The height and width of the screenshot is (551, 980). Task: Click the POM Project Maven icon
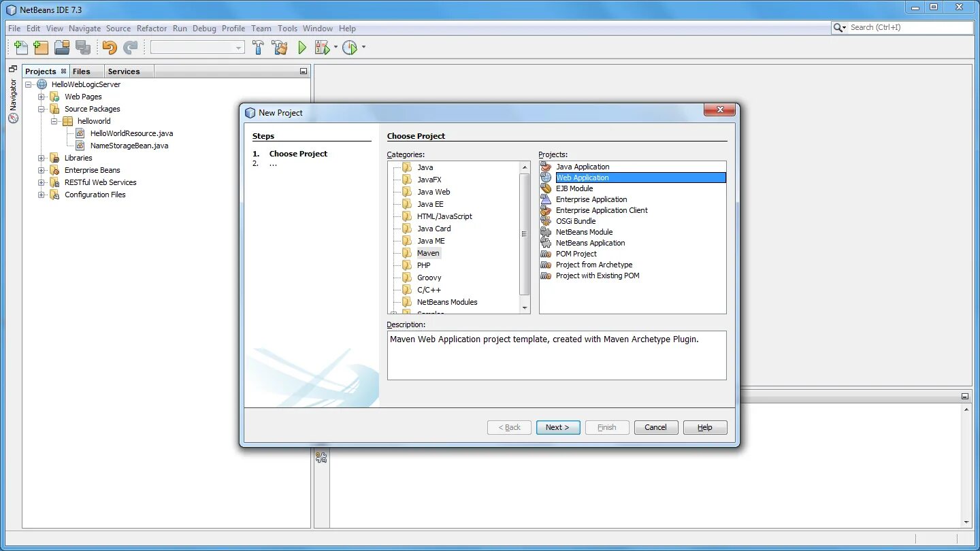[x=546, y=254]
